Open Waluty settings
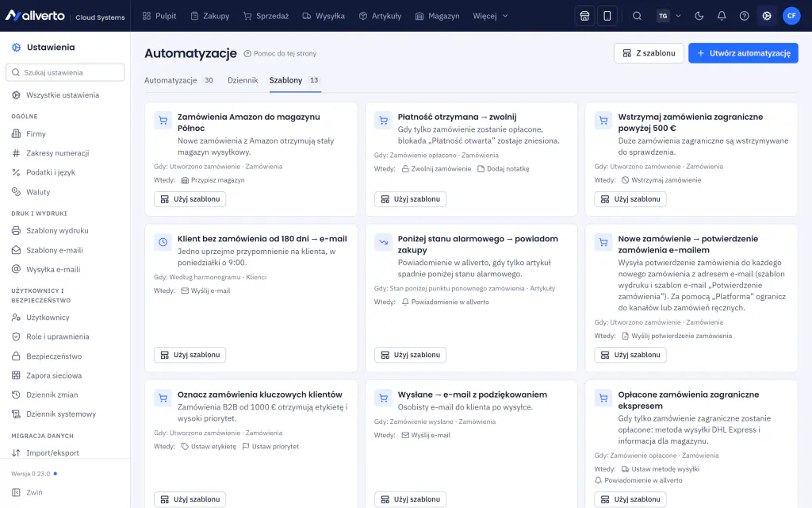 [65, 192]
